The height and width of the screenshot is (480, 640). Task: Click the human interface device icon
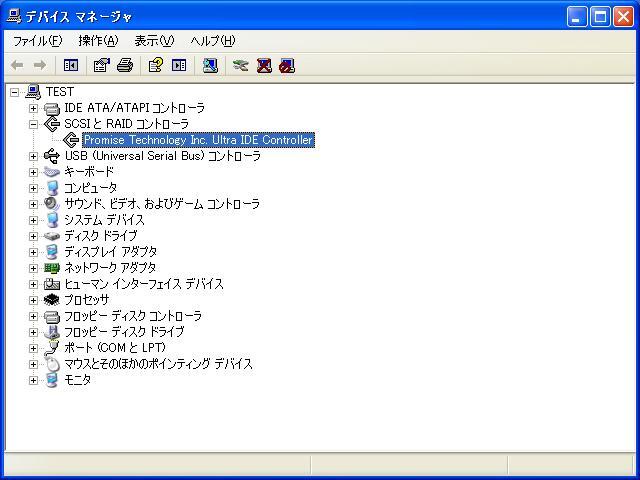(52, 284)
